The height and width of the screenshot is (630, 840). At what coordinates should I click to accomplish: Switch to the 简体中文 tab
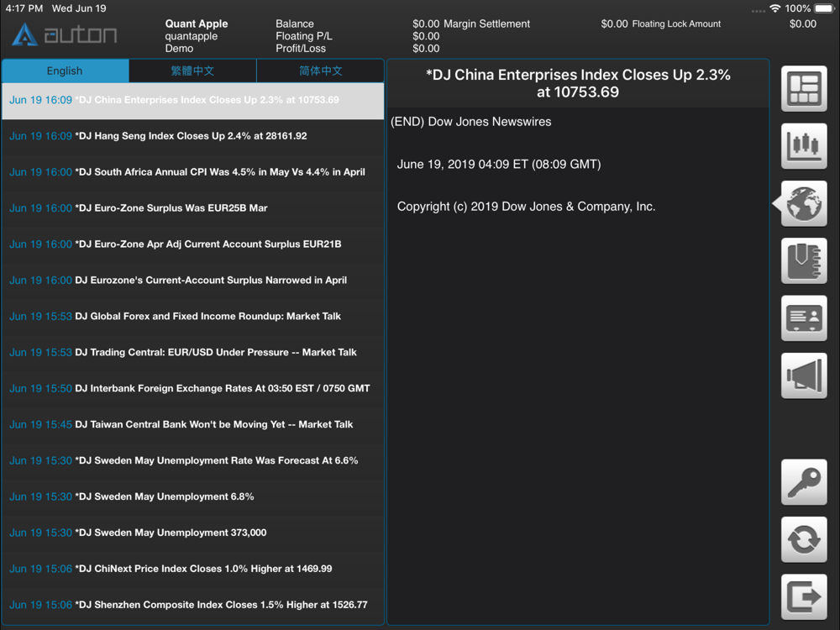[x=320, y=71]
